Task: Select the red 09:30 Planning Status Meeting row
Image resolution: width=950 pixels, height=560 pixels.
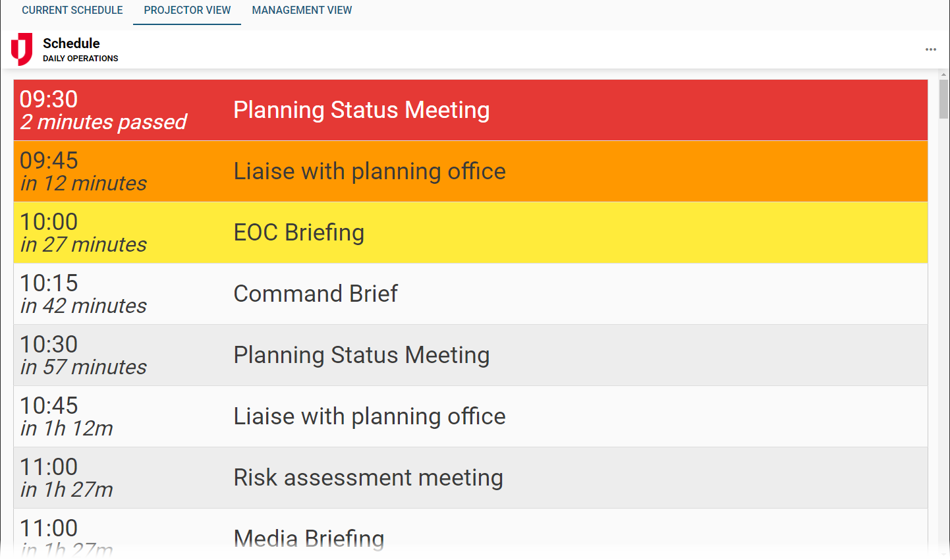Action: pos(470,110)
